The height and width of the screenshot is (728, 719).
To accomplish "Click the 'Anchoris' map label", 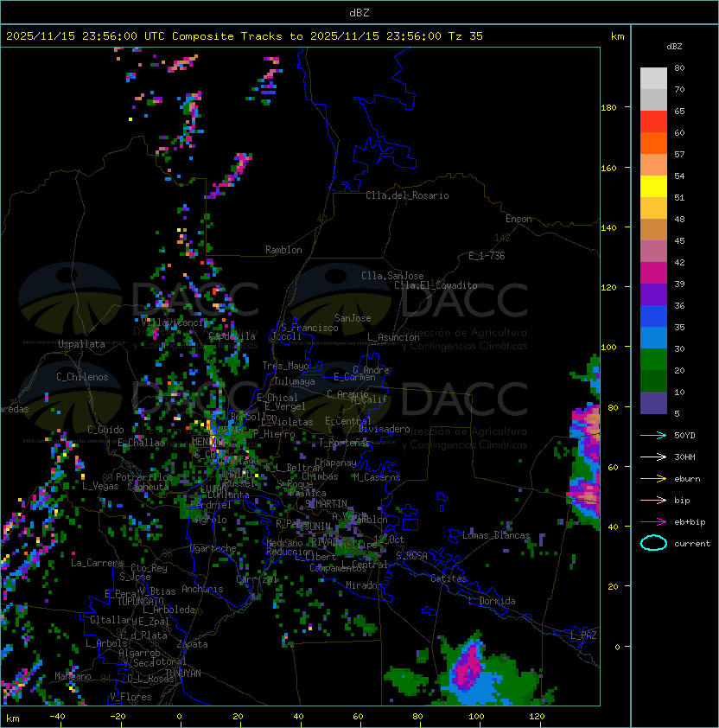I will pos(202,589).
